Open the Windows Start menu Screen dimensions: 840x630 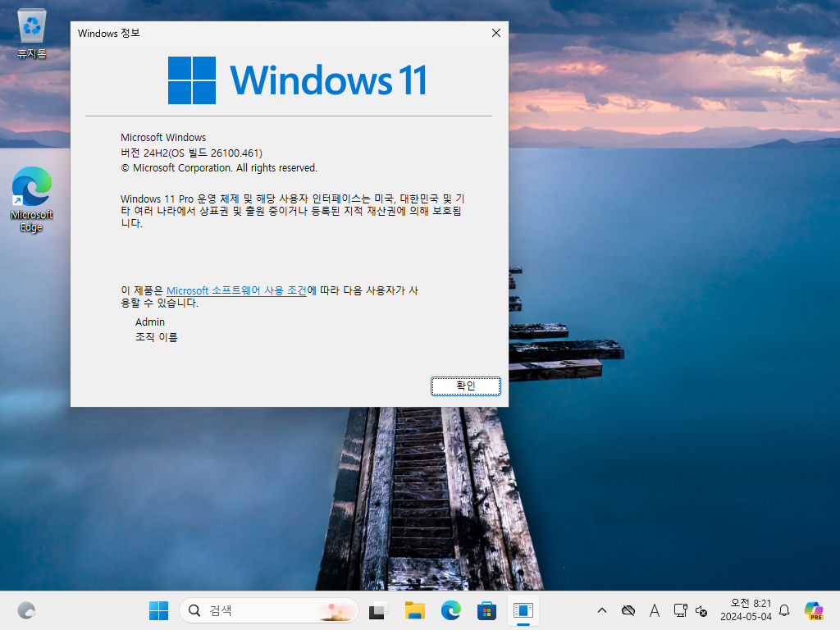click(x=158, y=610)
